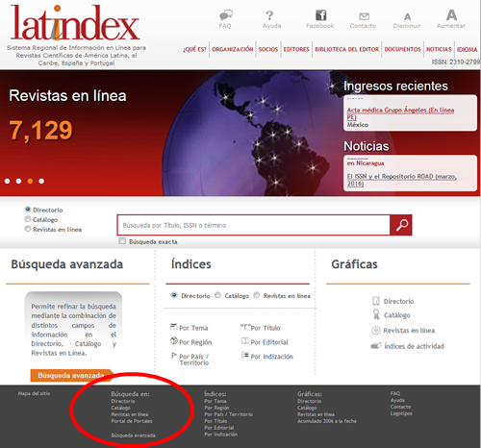Click the Por País / Territorio flag icon
481x448 pixels.
[174, 355]
